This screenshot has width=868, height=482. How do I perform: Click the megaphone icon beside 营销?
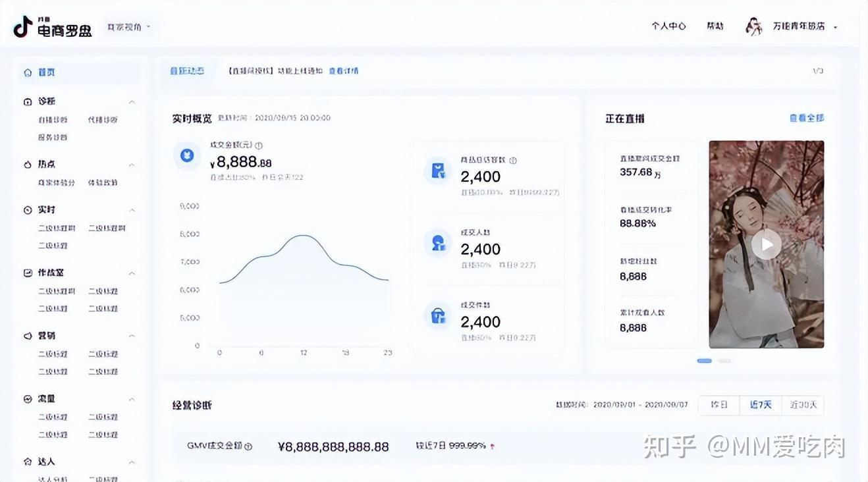coord(28,336)
